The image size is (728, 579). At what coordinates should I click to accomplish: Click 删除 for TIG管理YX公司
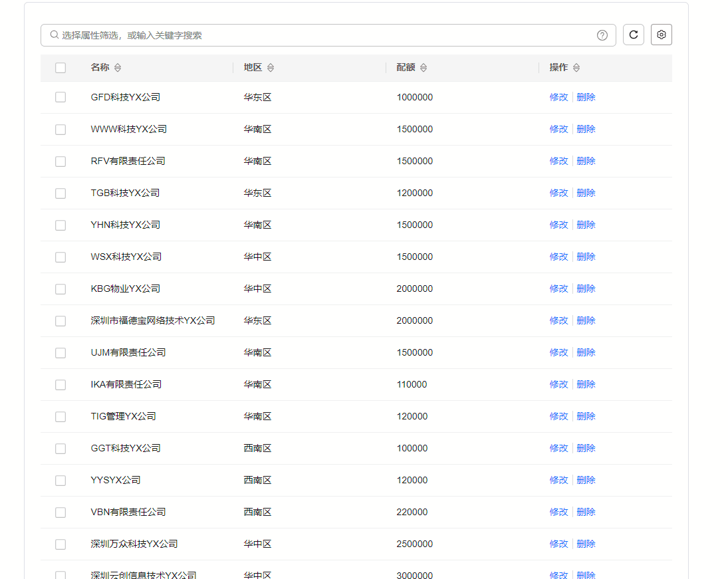pyautogui.click(x=586, y=416)
